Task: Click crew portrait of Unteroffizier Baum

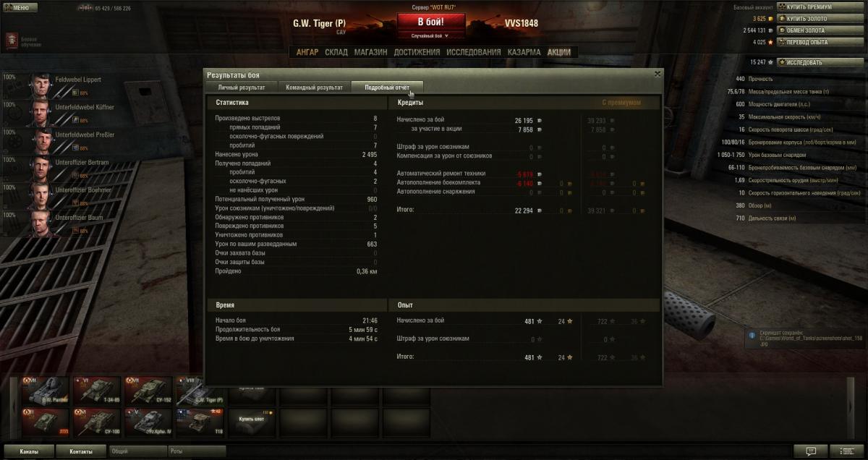Action: [41, 223]
